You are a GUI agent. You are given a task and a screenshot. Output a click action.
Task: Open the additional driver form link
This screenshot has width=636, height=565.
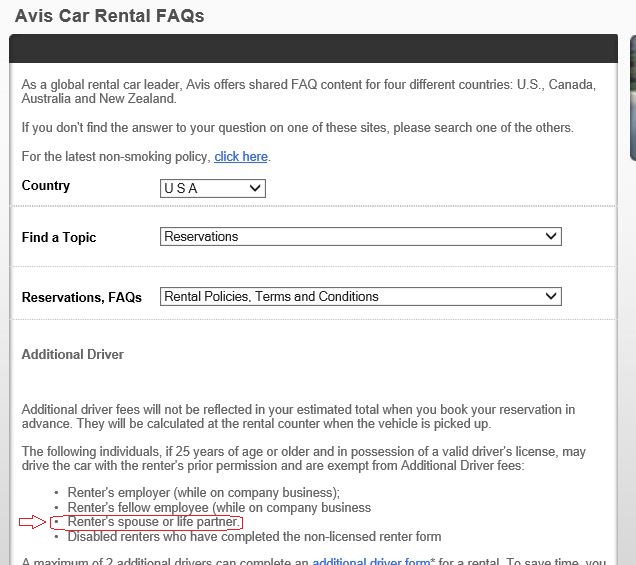coord(371,562)
